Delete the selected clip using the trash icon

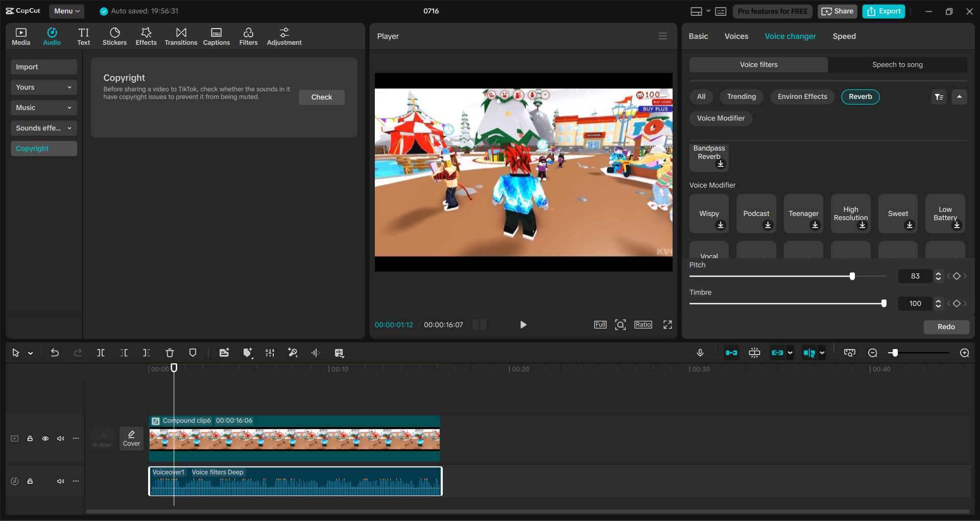click(170, 353)
